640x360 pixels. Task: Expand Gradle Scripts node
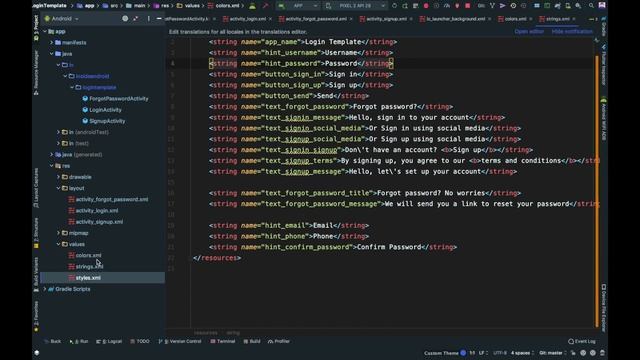pyautogui.click(x=45, y=289)
